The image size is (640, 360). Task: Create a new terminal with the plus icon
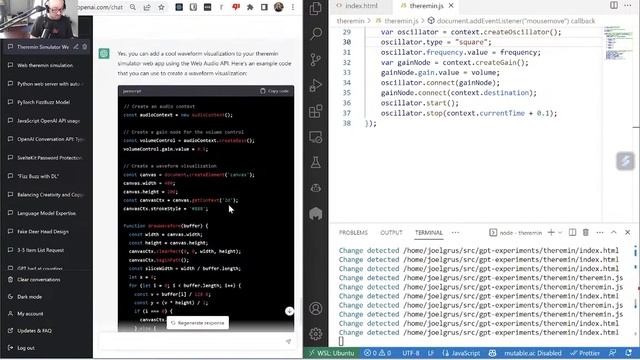(x=551, y=232)
